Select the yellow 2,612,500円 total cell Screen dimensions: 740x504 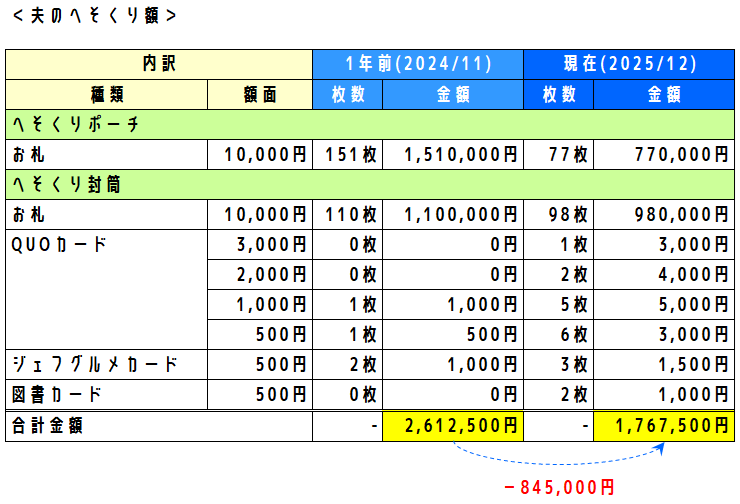coord(453,426)
